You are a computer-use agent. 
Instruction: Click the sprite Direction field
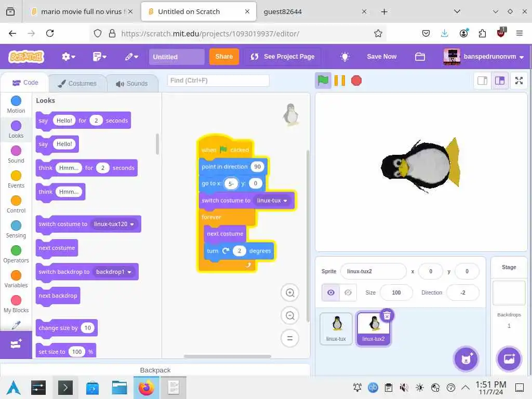click(463, 292)
